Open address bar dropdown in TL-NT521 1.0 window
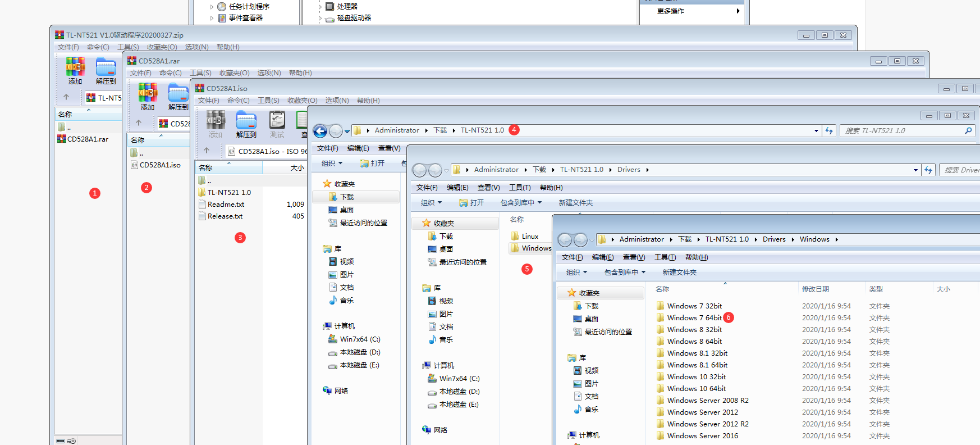Screen dimensions: 980x445 (x=816, y=130)
